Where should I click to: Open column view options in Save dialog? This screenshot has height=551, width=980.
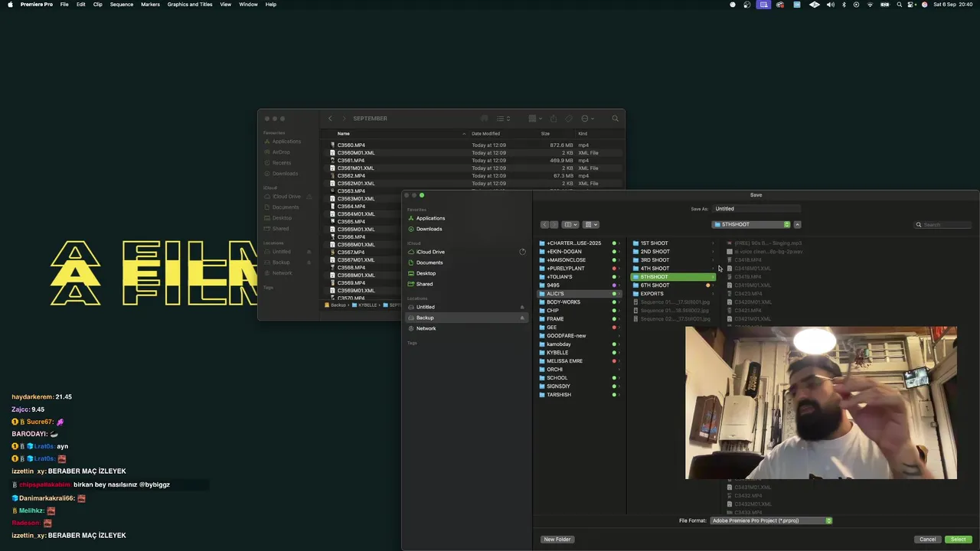(x=570, y=224)
